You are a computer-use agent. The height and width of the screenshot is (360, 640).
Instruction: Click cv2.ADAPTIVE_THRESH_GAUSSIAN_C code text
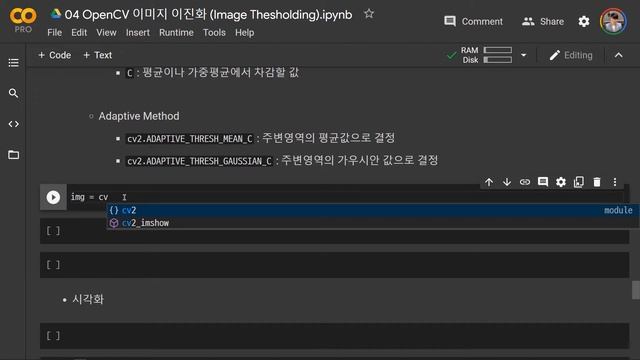click(199, 161)
